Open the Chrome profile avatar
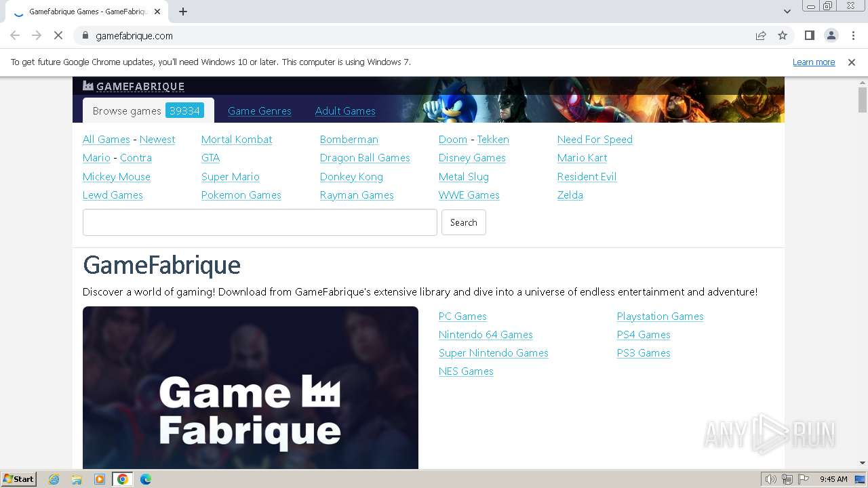This screenshot has height=488, width=868. [831, 35]
